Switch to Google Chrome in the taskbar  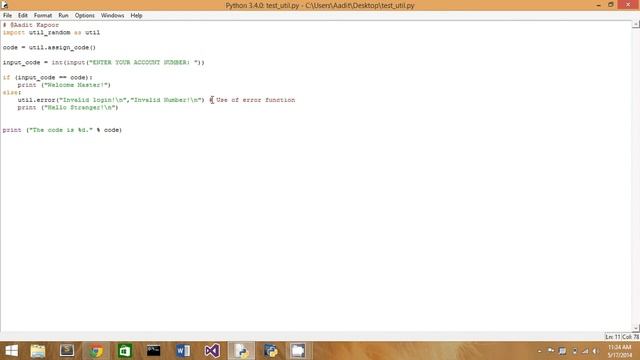coord(96,351)
